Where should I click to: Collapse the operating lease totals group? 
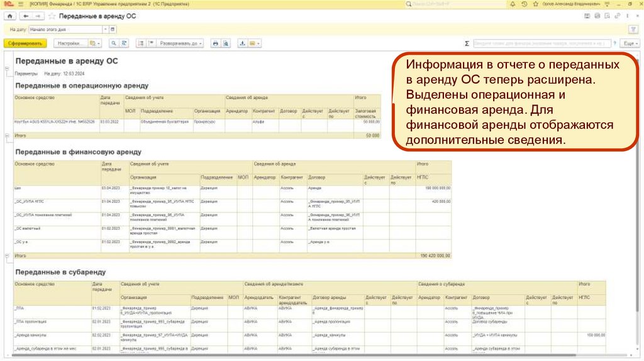click(x=7, y=135)
